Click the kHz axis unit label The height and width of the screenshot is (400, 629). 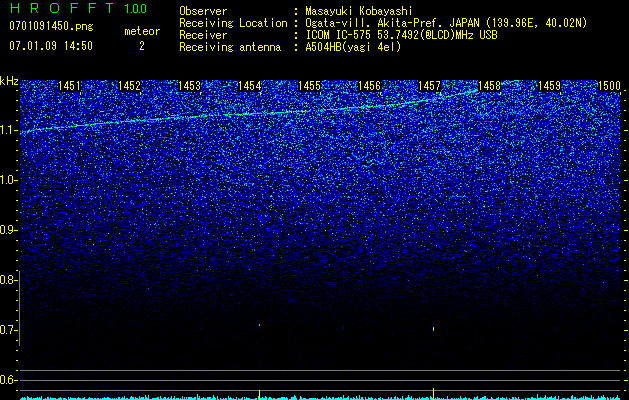click(9, 81)
